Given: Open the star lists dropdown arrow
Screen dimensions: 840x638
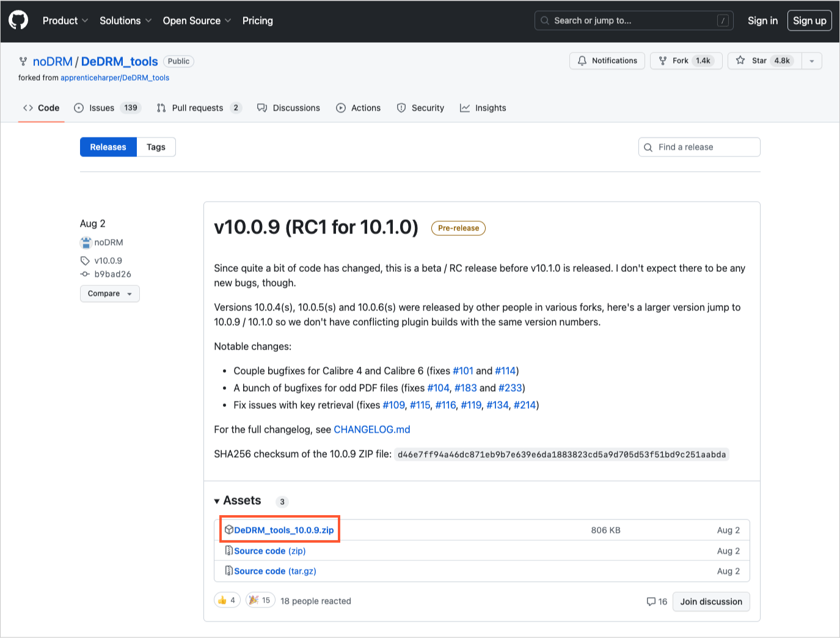Looking at the screenshot, I should (811, 61).
